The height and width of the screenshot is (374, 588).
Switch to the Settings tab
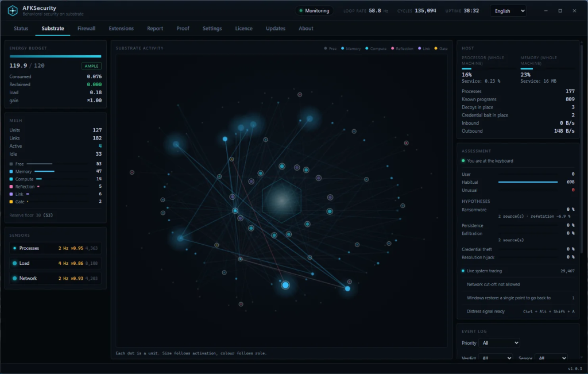point(212,29)
